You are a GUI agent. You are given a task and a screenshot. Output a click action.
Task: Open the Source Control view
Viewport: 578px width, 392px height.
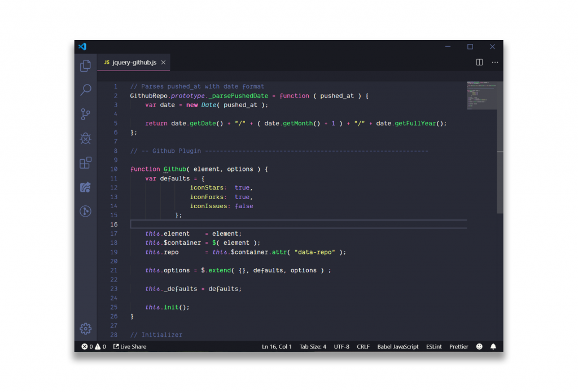coord(85,114)
